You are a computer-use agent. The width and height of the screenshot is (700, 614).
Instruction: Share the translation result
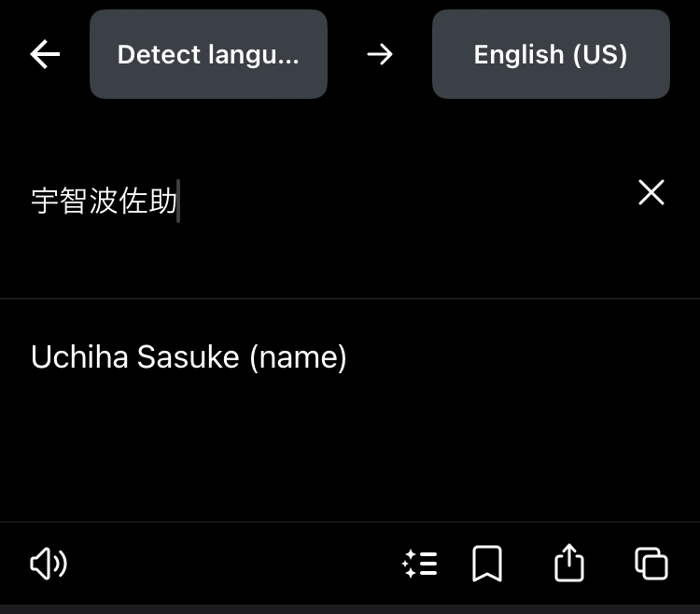568,563
